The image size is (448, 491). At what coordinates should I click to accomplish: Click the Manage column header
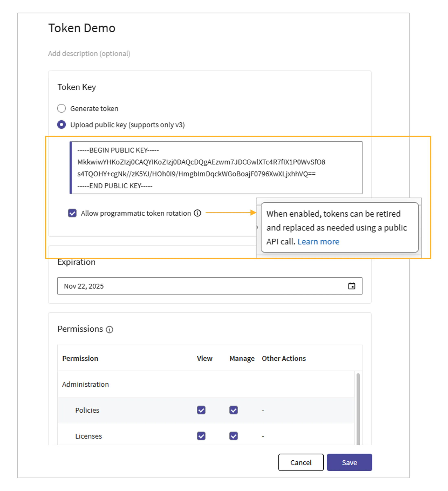tap(242, 359)
